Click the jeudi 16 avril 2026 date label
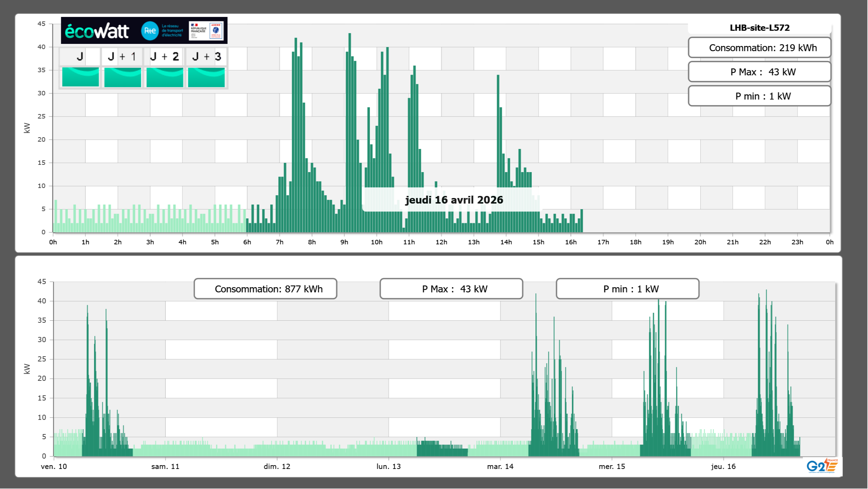868x489 pixels. tap(454, 200)
